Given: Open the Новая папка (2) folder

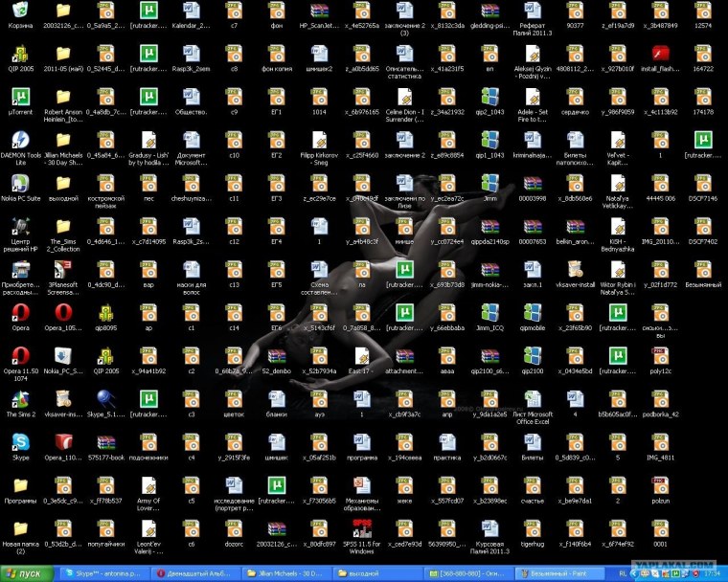Looking at the screenshot, I should (x=20, y=527).
